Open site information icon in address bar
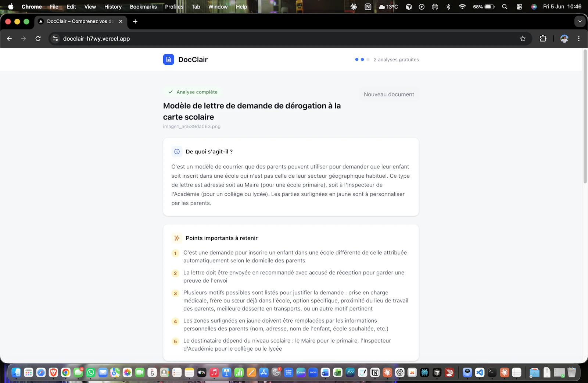Viewport: 588px width, 383px height. tap(55, 39)
